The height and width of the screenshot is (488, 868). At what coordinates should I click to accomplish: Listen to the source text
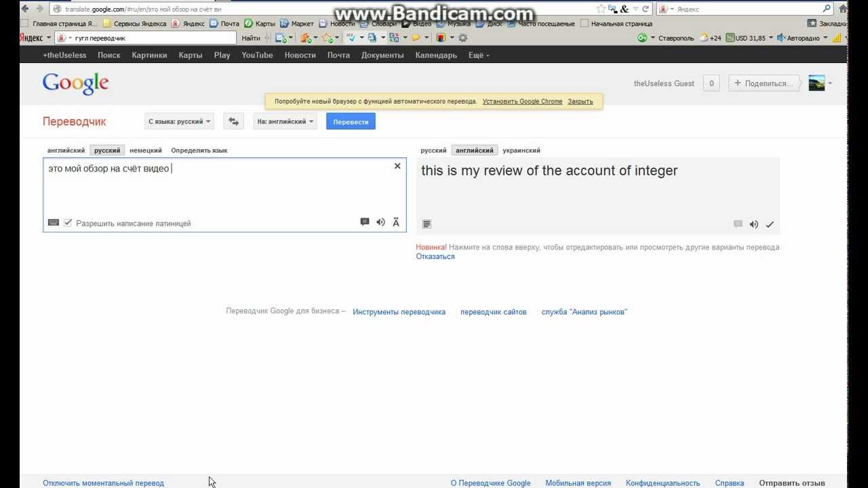click(380, 222)
